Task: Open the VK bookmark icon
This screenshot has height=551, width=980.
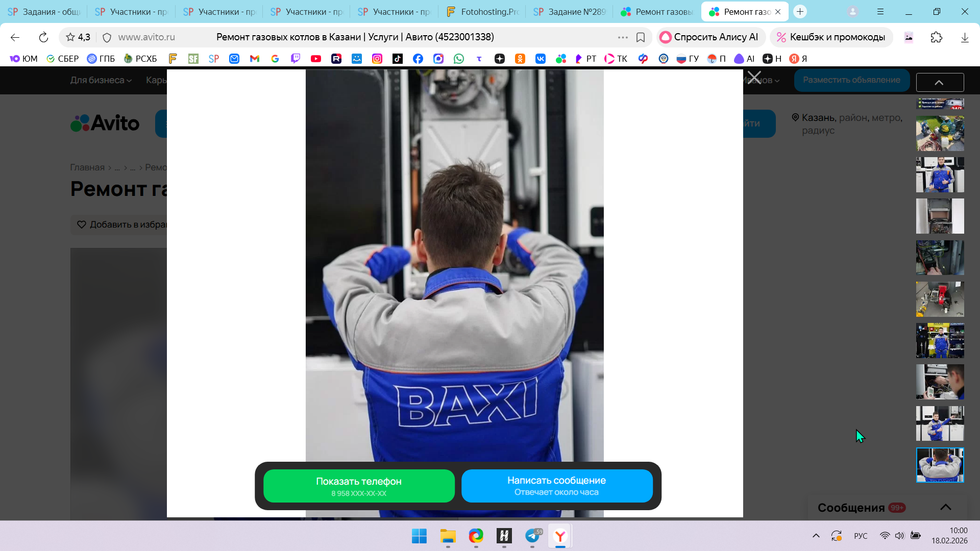Action: 540,59
